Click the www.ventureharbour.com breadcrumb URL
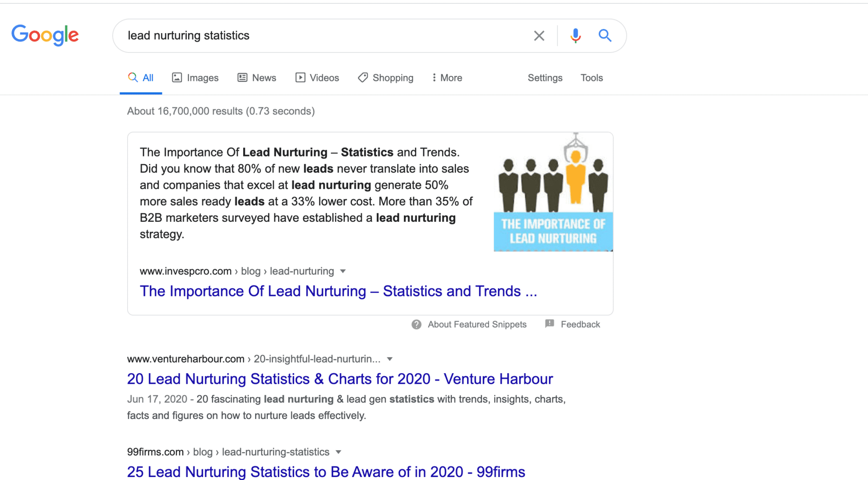 (x=186, y=359)
